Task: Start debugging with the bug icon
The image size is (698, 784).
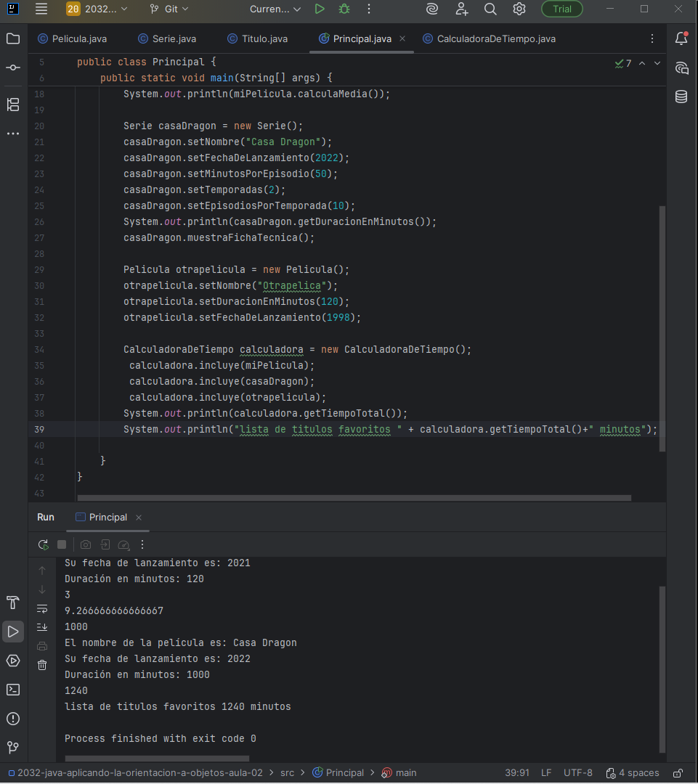Action: pos(344,9)
